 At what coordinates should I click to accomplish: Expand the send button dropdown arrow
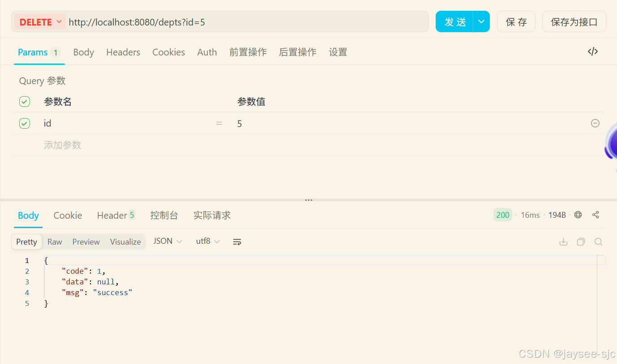481,21
